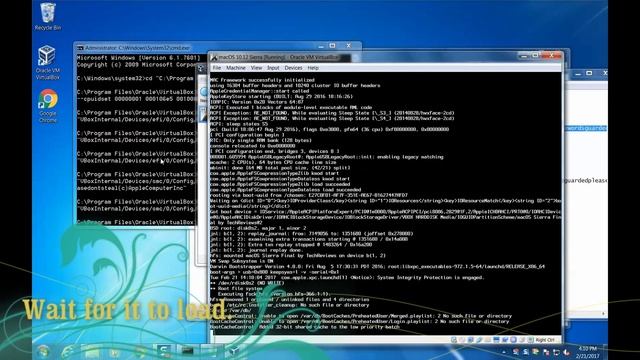Viewport: 640px width, 360px height.
Task: Click the volume speaker icon in system tray
Action: [x=567, y=352]
